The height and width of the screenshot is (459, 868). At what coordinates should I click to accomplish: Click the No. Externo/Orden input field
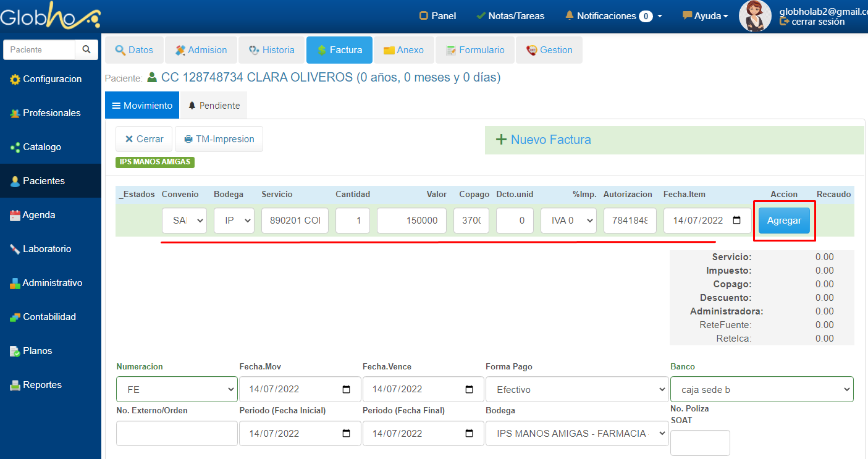177,433
